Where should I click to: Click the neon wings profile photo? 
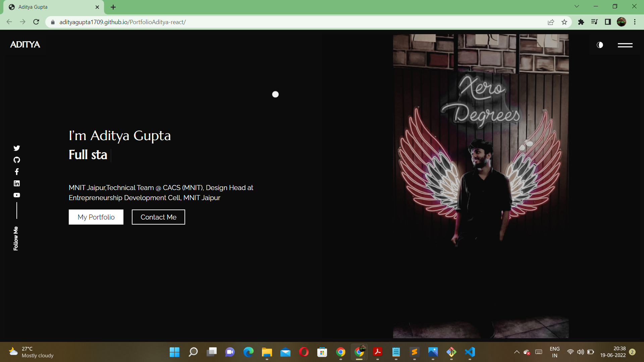[481, 186]
